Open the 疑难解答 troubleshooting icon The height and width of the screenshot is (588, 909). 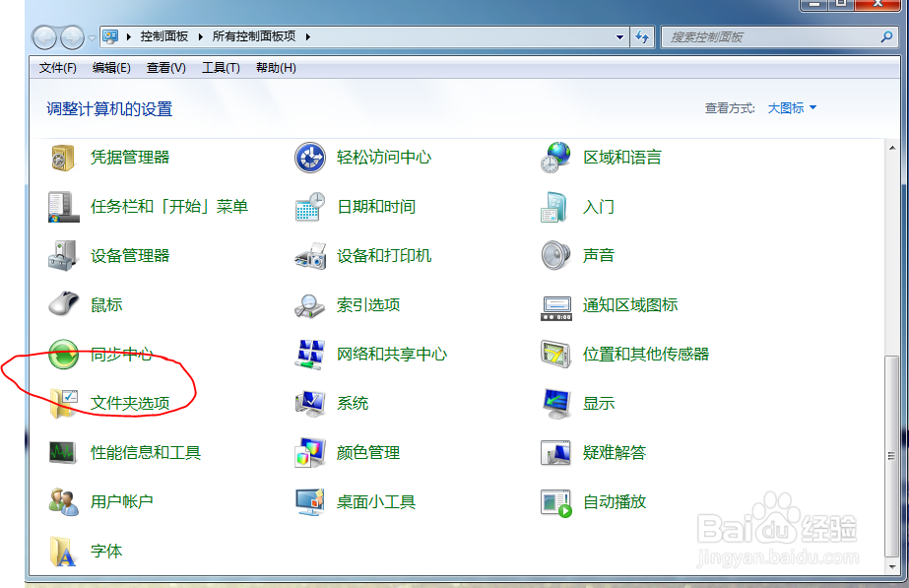click(x=556, y=453)
